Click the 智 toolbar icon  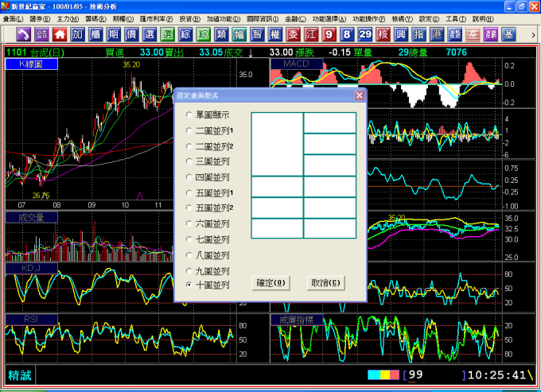(x=257, y=34)
